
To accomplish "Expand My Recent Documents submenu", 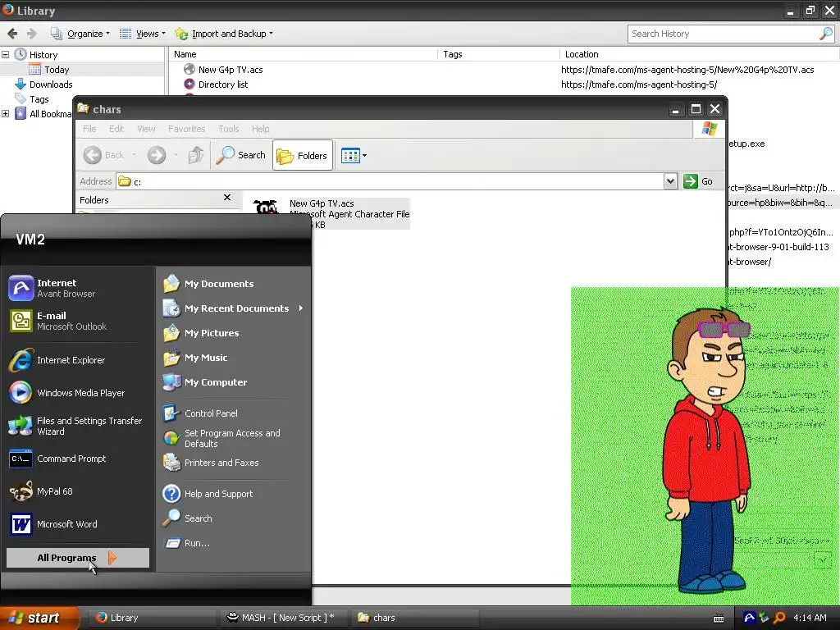I will [234, 308].
